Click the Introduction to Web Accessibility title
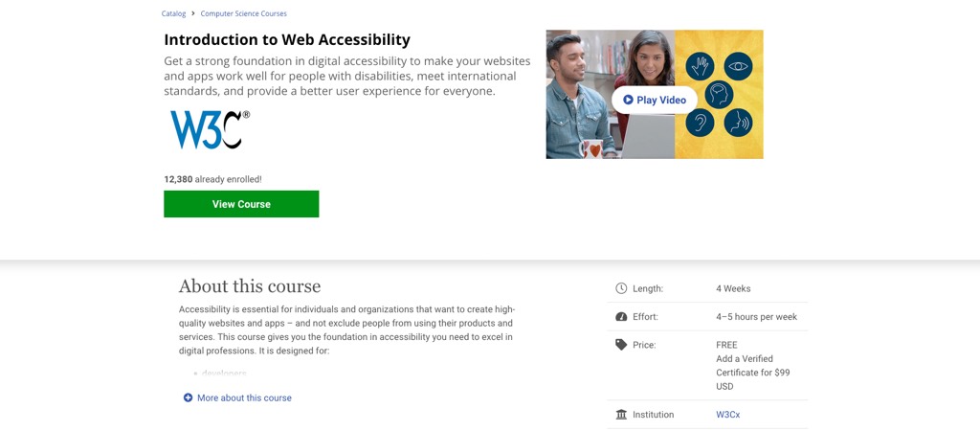The image size is (980, 431). click(287, 40)
